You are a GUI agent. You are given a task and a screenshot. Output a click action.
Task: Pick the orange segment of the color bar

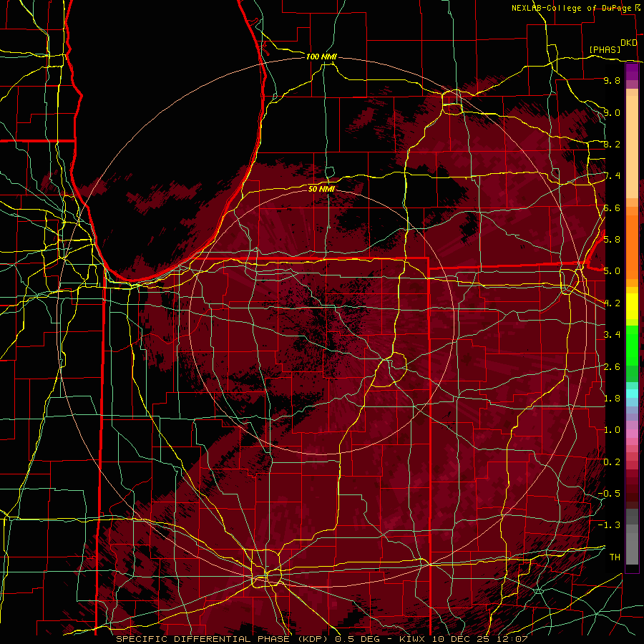pyautogui.click(x=632, y=246)
